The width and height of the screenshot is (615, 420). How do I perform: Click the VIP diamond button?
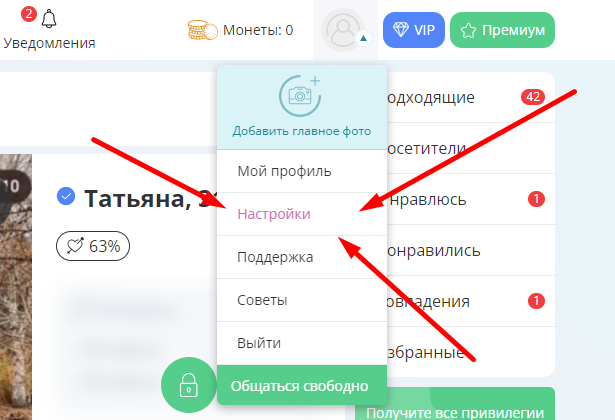click(414, 30)
